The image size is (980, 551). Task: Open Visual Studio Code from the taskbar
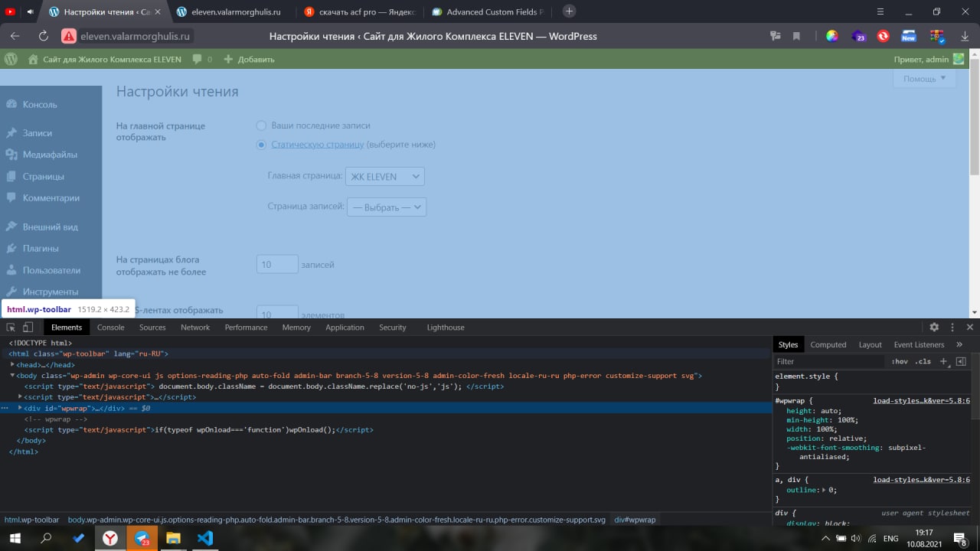pyautogui.click(x=204, y=538)
